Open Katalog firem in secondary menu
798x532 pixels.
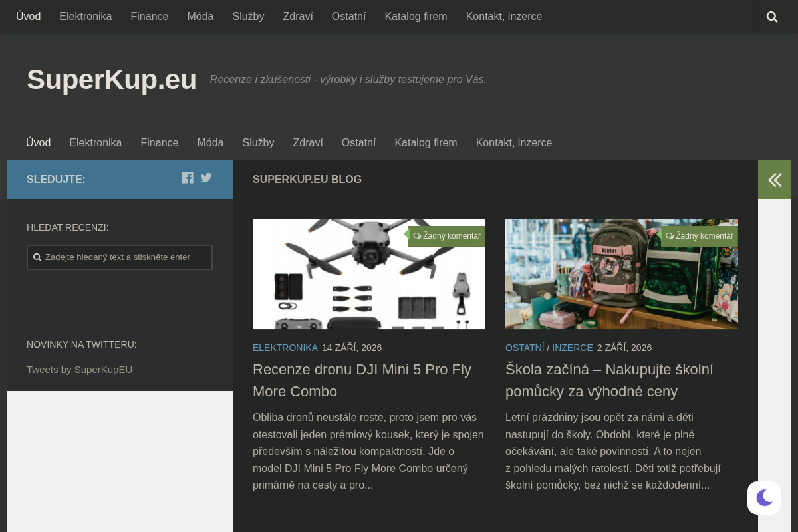[426, 143]
